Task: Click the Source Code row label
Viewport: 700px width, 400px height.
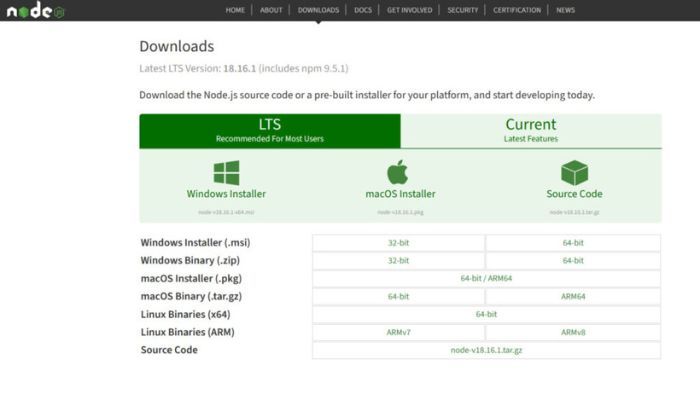Action: click(x=169, y=350)
